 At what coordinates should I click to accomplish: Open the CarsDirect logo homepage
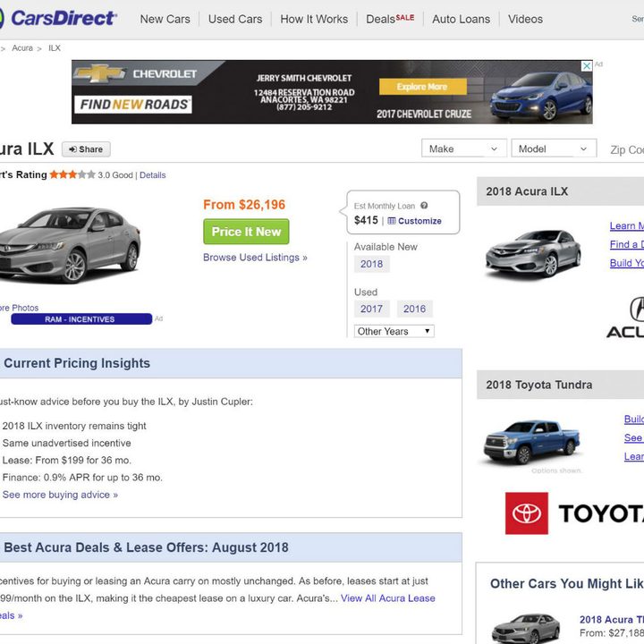[x=57, y=19]
